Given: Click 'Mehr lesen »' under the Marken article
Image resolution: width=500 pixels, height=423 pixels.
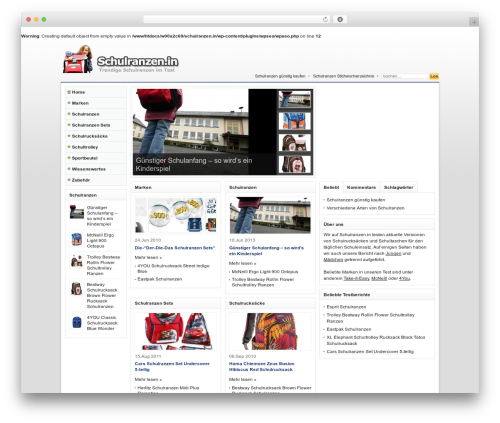Looking at the screenshot, I should coord(148,258).
